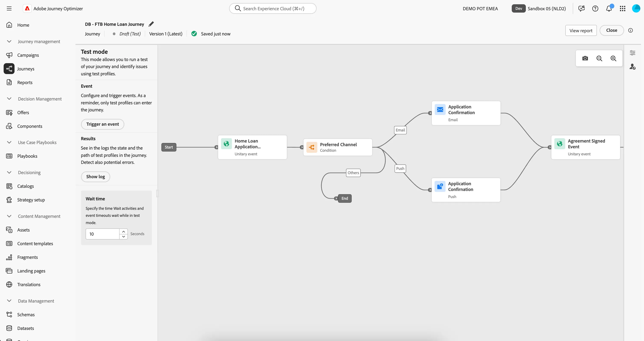The height and width of the screenshot is (341, 644).
Task: Open the feedback chat icon
Action: click(581, 9)
